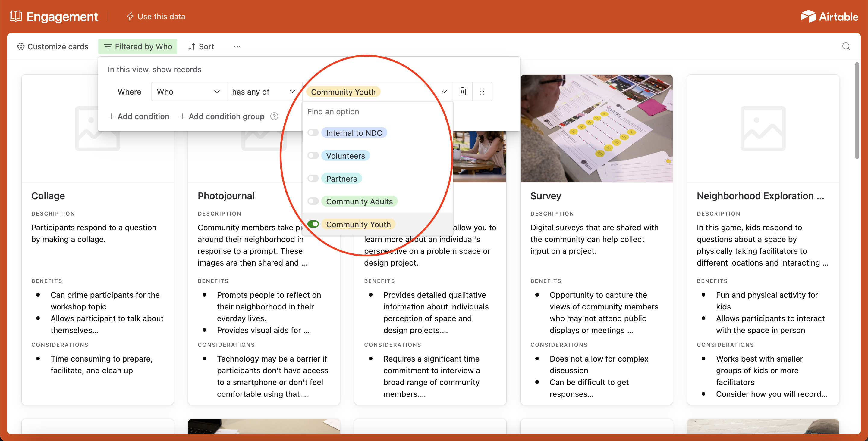The height and width of the screenshot is (441, 868).
Task: Open the Survey card photo thumbnail
Action: (x=596, y=128)
